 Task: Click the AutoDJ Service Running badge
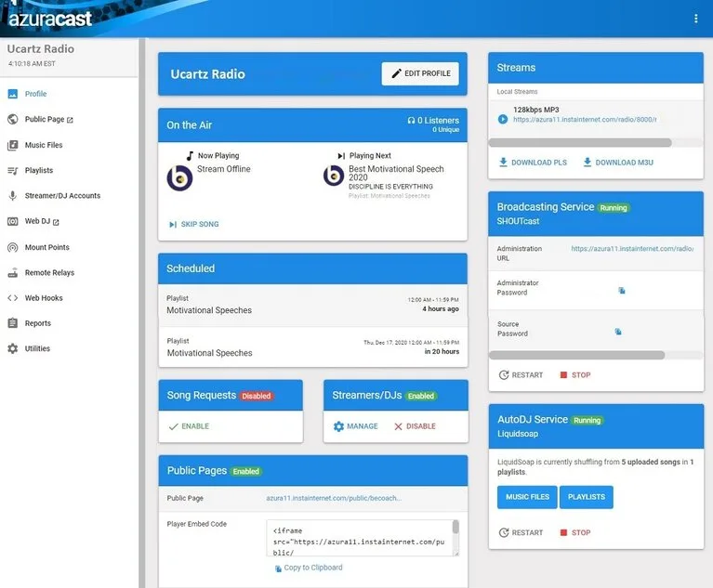click(588, 420)
